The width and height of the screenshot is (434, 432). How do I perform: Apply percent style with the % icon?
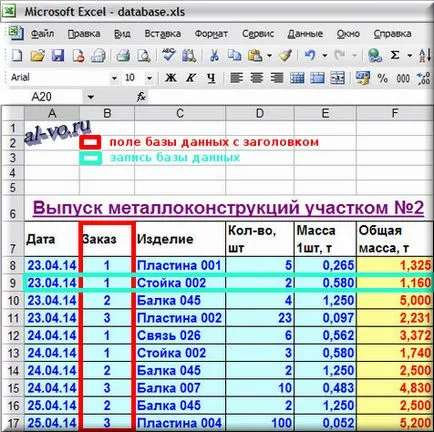[382, 79]
